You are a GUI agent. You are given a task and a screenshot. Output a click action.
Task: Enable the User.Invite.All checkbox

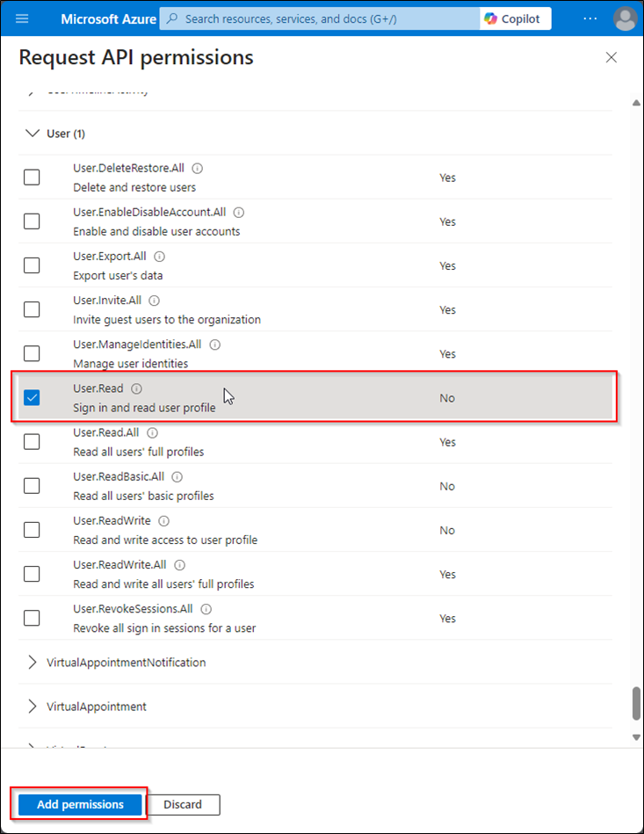click(32, 309)
